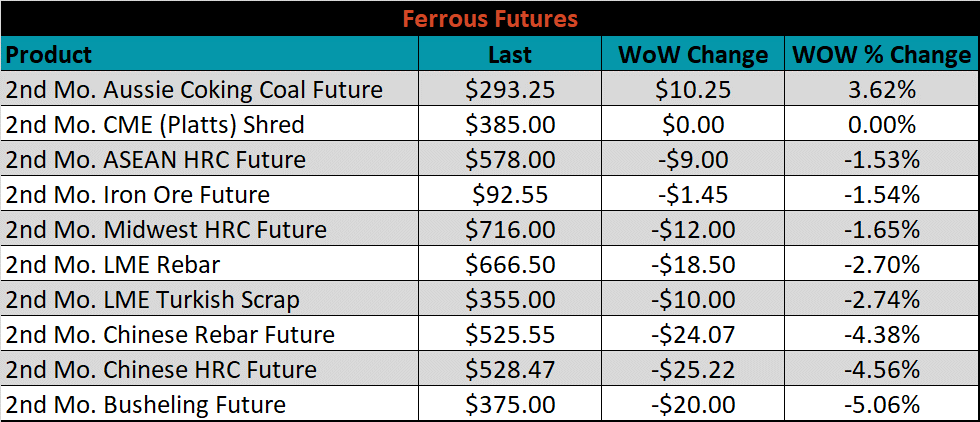The height and width of the screenshot is (422, 980).
Task: Click the $0.00 WoW change cell
Action: point(693,124)
